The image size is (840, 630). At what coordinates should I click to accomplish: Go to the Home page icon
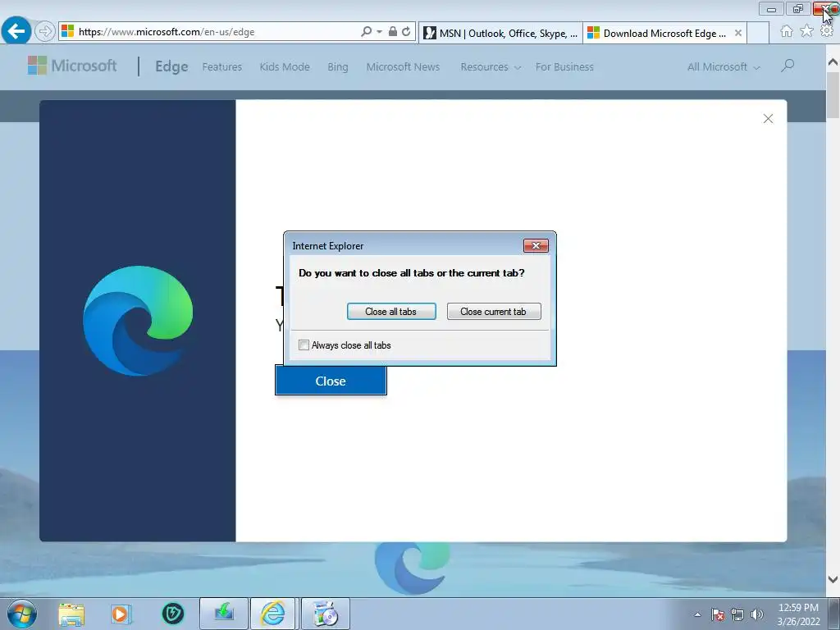pyautogui.click(x=787, y=32)
